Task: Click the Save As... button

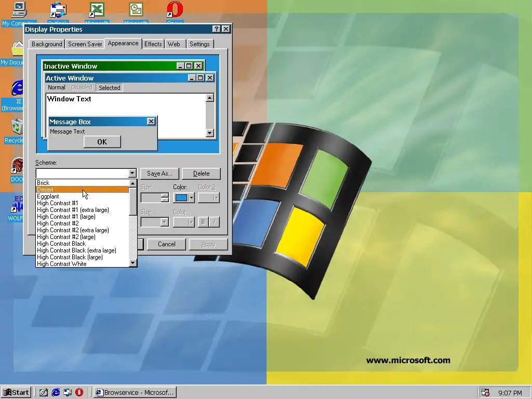Action: point(159,174)
